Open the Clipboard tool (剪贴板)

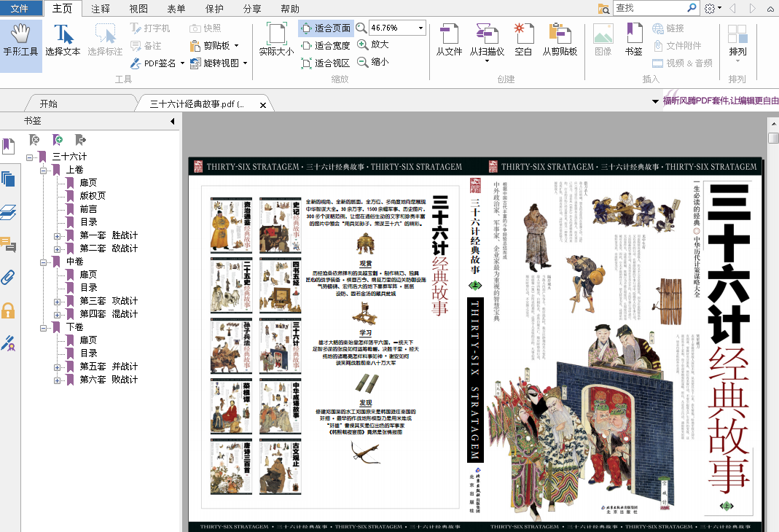pos(214,46)
